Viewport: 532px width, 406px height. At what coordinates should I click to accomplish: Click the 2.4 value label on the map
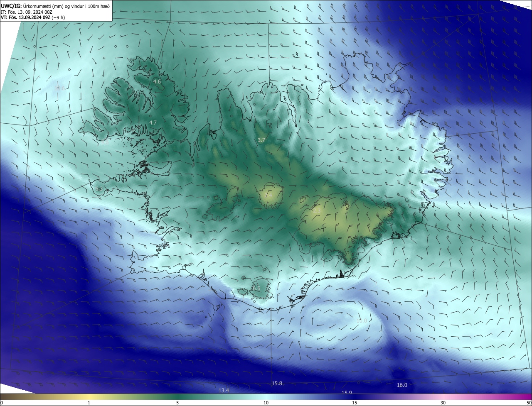pos(268,195)
